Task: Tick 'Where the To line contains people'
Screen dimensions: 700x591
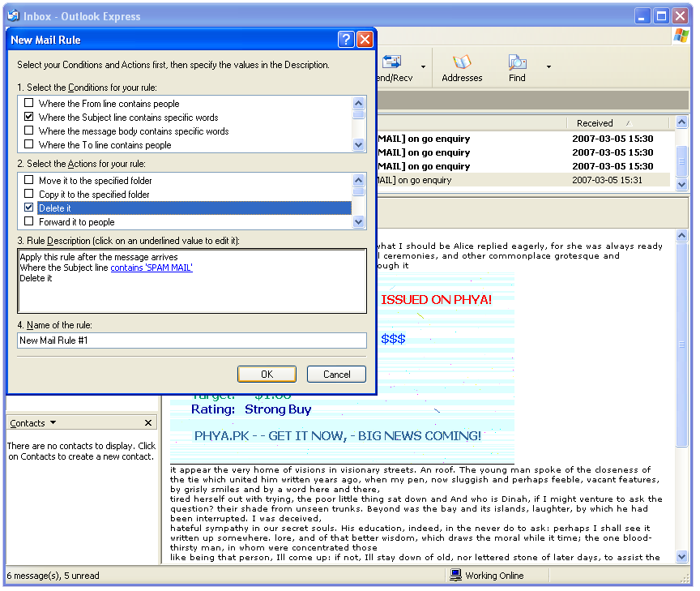Action: pyautogui.click(x=29, y=145)
